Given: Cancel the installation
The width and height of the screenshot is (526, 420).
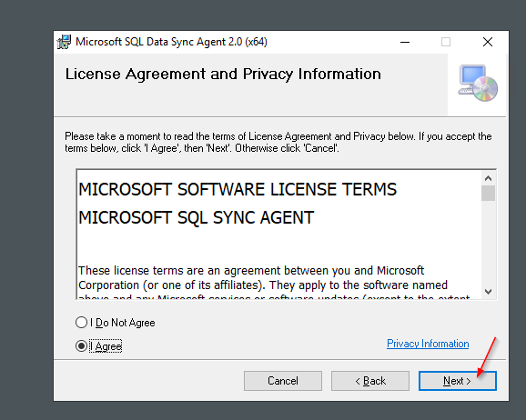Looking at the screenshot, I should [x=283, y=381].
